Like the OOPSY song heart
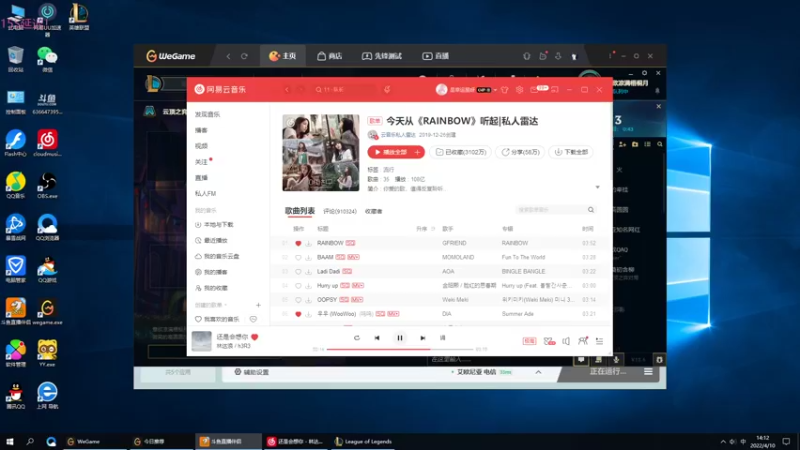This screenshot has height=450, width=800. pyautogui.click(x=298, y=300)
